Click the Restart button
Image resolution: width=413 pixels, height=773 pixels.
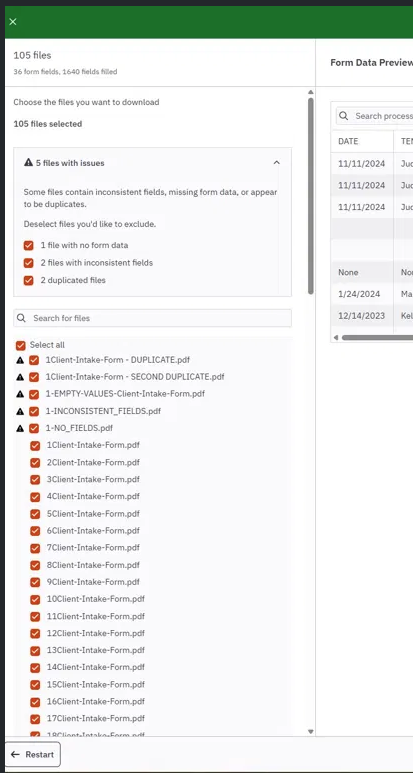[x=33, y=754]
